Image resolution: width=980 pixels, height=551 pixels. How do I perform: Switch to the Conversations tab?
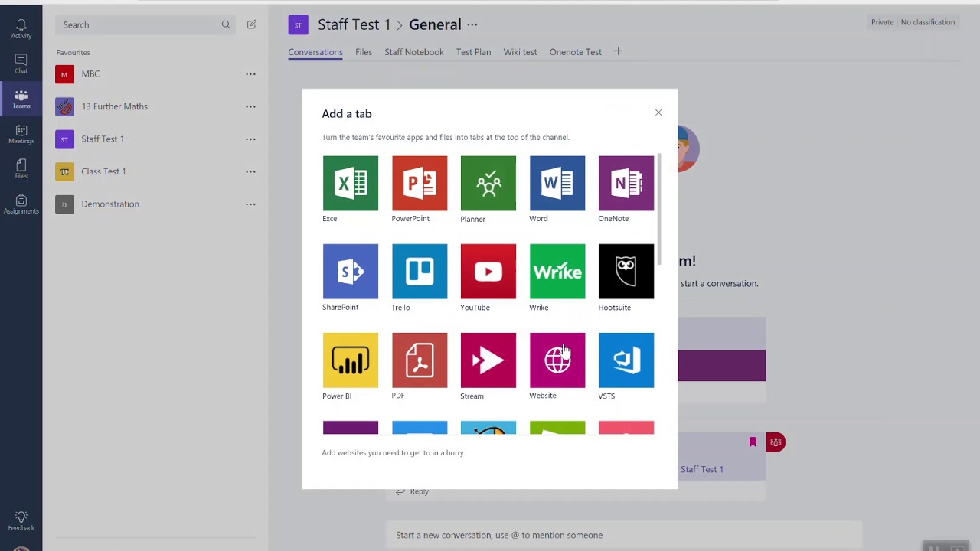(315, 52)
